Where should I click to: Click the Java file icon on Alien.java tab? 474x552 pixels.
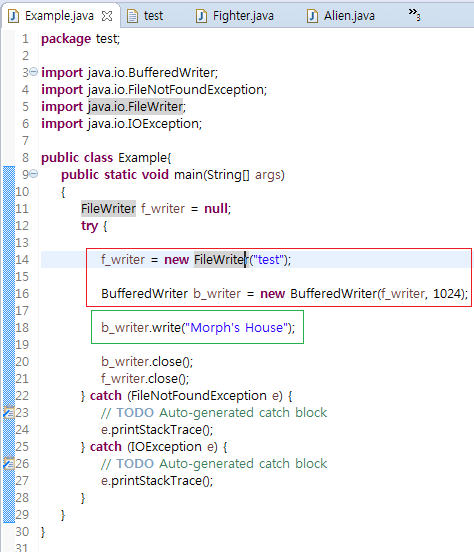(312, 16)
